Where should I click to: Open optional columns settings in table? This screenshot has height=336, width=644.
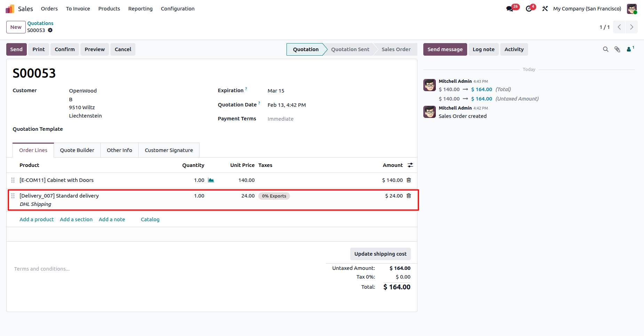(x=410, y=165)
